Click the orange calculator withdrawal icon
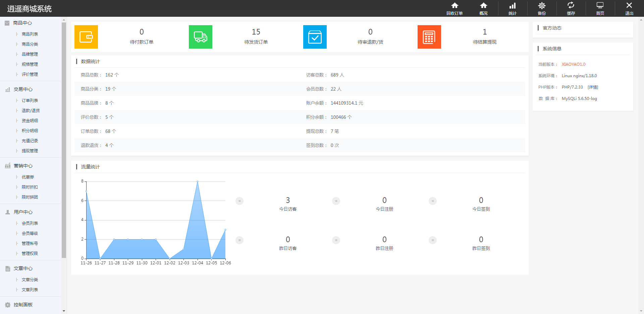Screen dimensions: 644x314 point(429,37)
